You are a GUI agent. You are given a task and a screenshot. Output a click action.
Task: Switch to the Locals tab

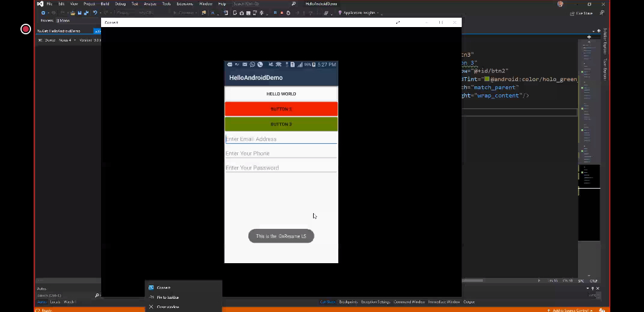click(55, 302)
